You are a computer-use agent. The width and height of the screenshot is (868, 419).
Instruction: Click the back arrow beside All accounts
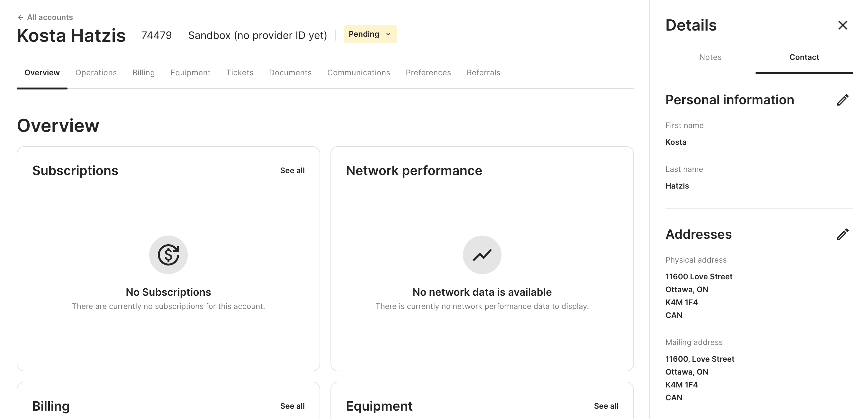pos(21,17)
